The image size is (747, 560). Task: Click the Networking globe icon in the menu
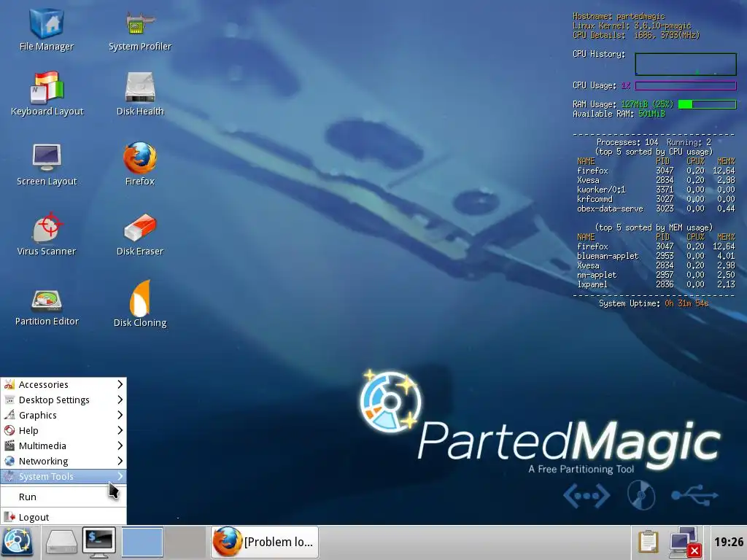[9, 461]
